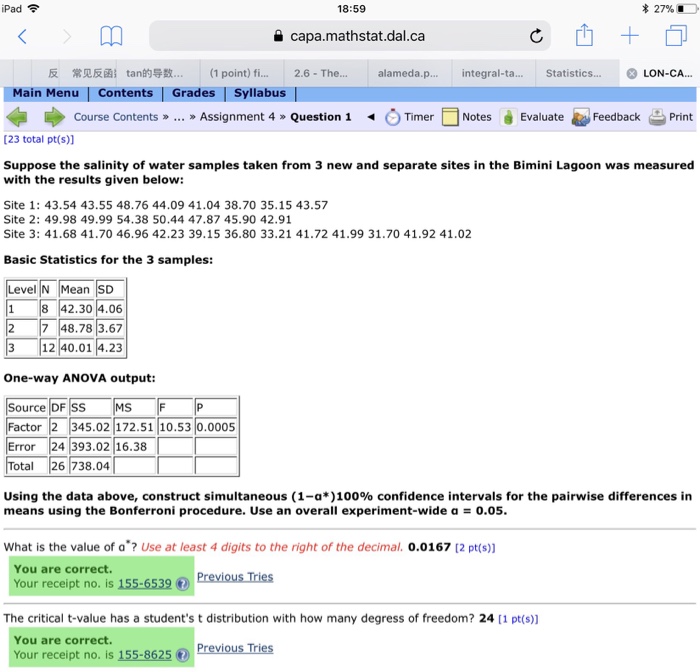Screen dimensions: 700x672
Task: Click the F value 10.53 cell
Action: [x=175, y=427]
